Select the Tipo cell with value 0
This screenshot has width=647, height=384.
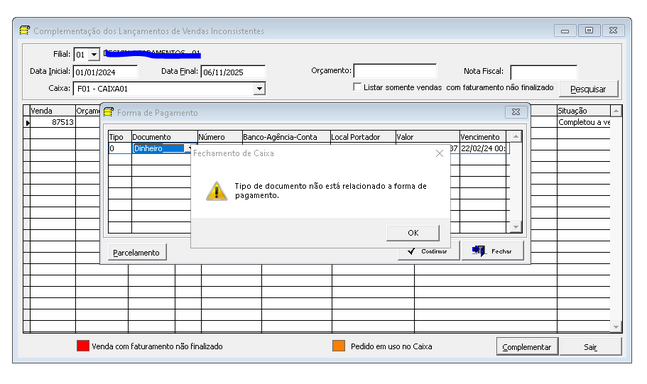(x=120, y=148)
